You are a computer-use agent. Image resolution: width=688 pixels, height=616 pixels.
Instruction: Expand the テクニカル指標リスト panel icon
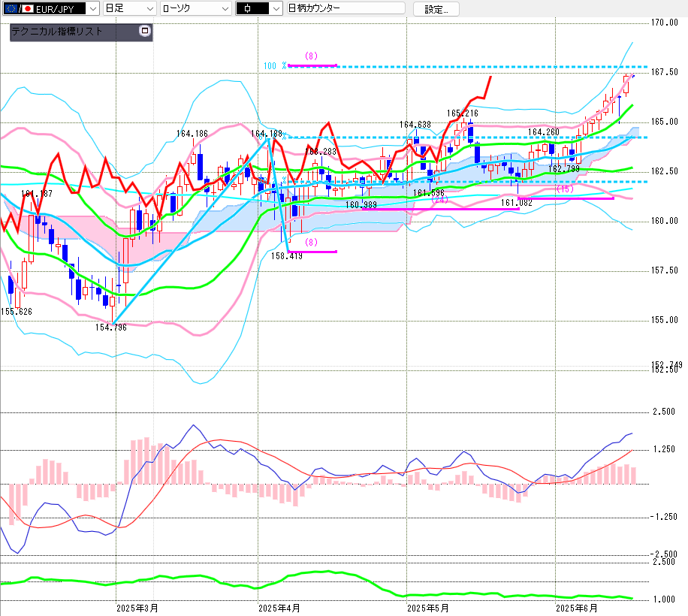[144, 31]
